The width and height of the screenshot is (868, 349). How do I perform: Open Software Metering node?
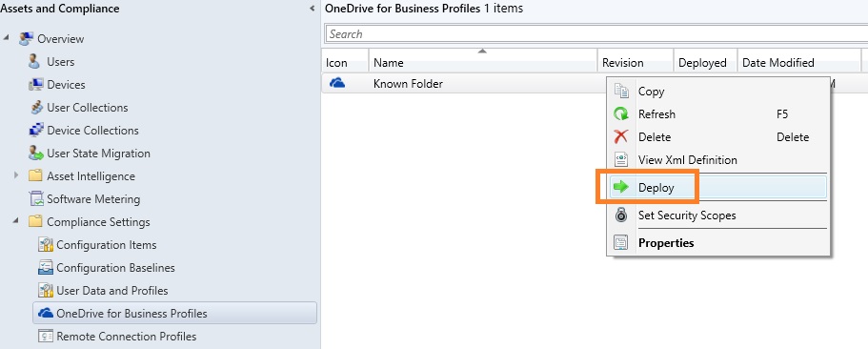[x=93, y=199]
